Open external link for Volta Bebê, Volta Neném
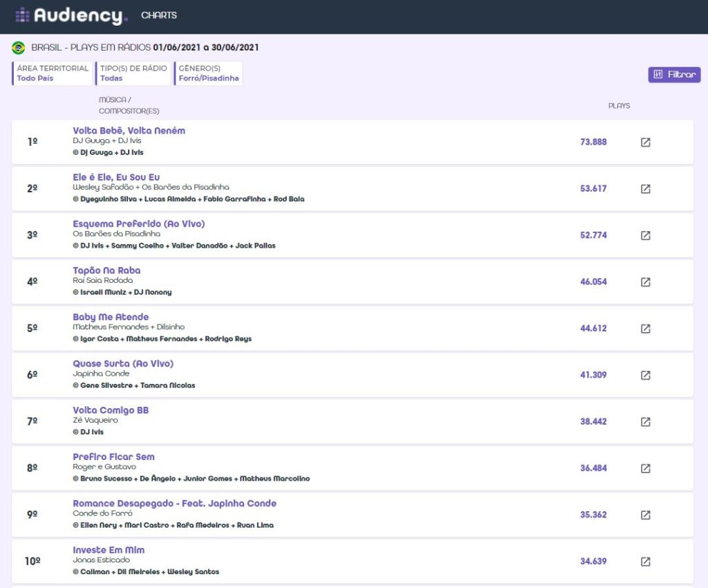 (x=646, y=143)
